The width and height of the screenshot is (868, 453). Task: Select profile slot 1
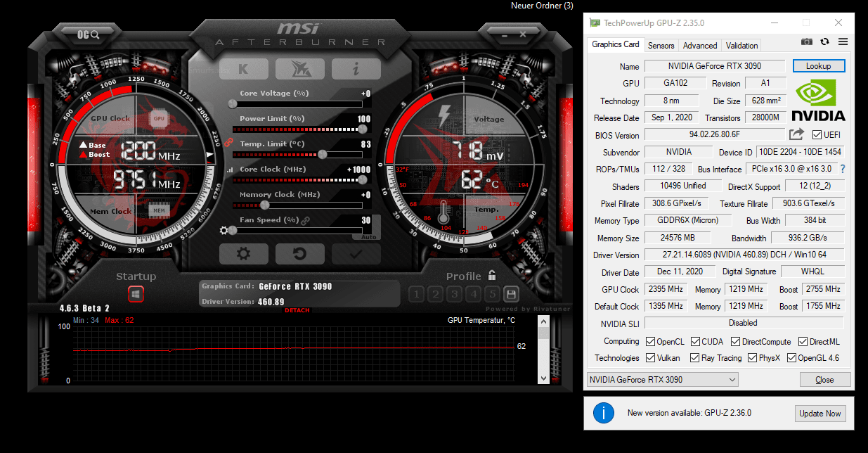point(416,294)
